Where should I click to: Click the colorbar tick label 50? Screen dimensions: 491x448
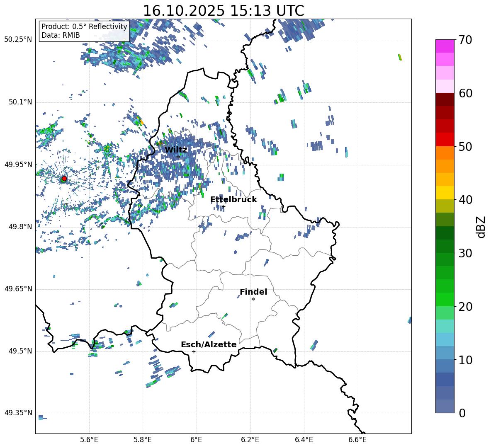coord(465,147)
